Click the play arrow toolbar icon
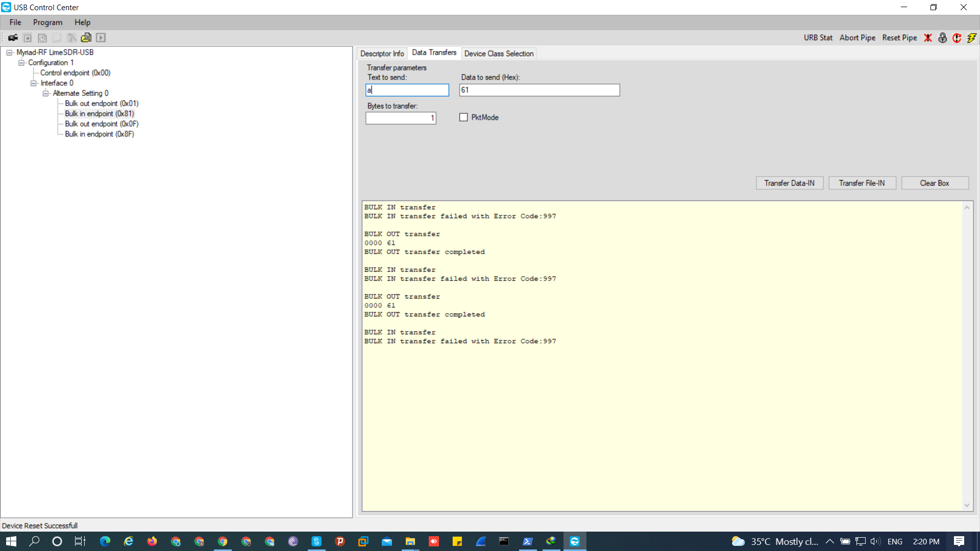The height and width of the screenshot is (551, 980). coord(101,38)
